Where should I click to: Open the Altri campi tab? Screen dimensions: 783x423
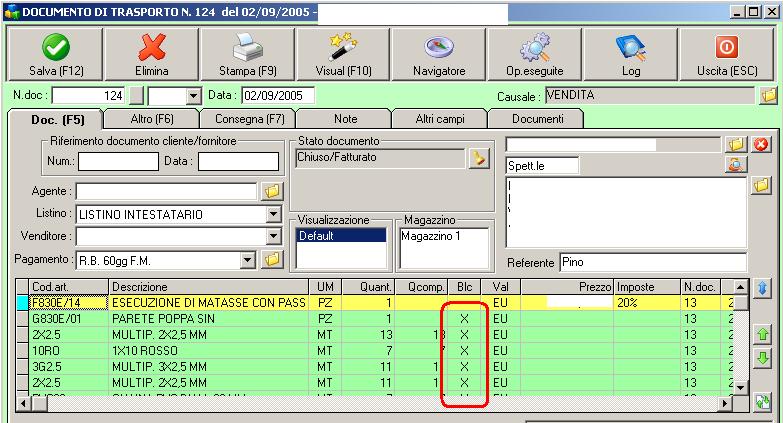point(440,119)
